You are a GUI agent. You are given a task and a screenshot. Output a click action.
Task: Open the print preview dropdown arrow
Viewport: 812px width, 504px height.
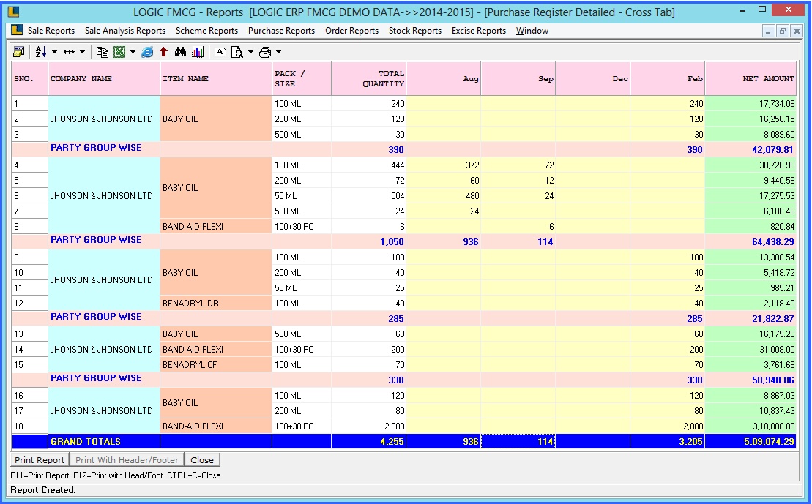[250, 52]
